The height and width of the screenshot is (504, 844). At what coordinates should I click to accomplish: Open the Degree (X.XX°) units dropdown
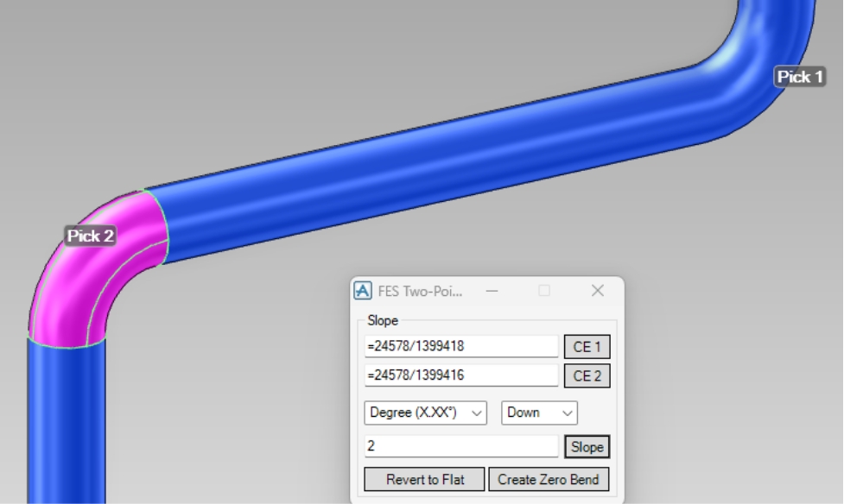coord(426,413)
